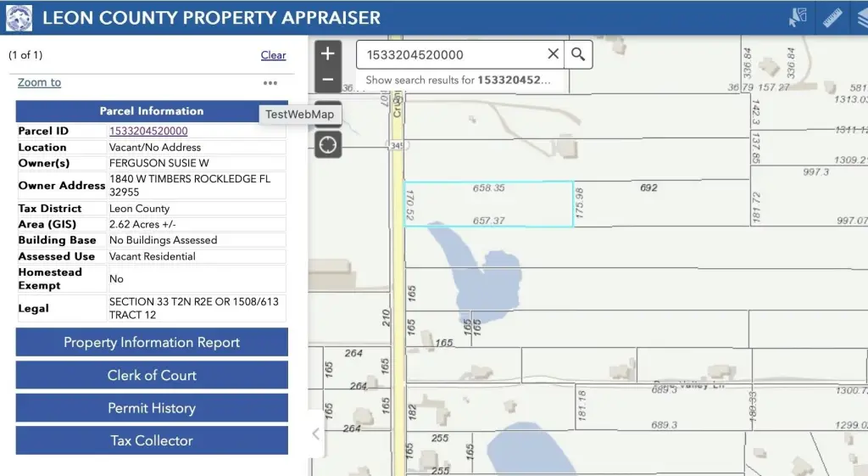The height and width of the screenshot is (476, 868).
Task: Open the three-dots actions menu
Action: point(270,83)
